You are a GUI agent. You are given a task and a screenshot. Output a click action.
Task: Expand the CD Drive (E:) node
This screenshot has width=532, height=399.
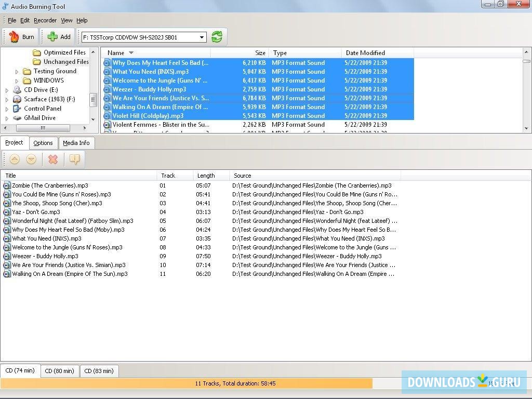[7, 90]
